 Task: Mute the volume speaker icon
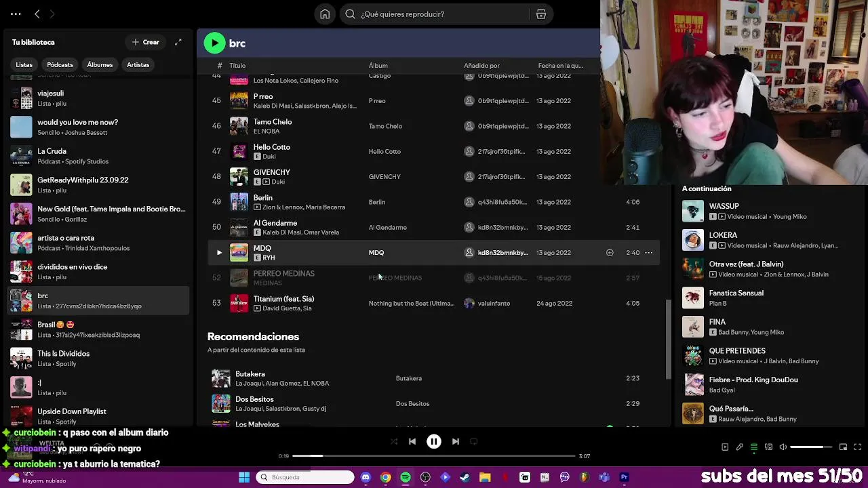click(783, 447)
